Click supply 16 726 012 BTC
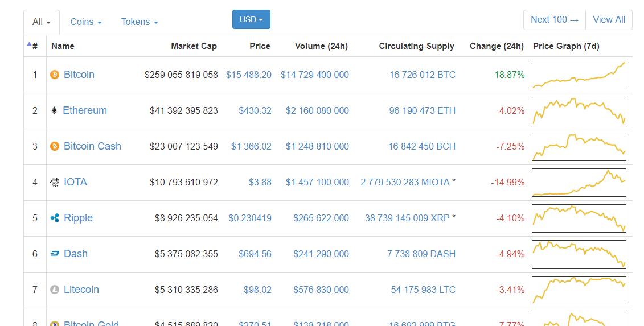 422,75
